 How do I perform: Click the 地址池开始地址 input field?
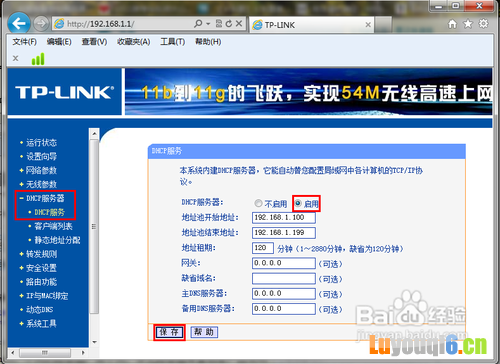tap(284, 218)
